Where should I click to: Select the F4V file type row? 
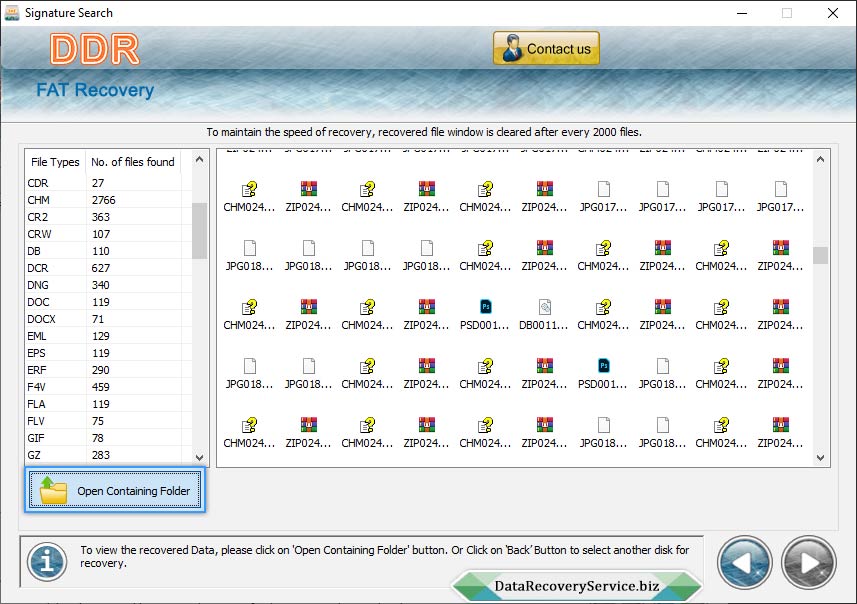coord(109,386)
